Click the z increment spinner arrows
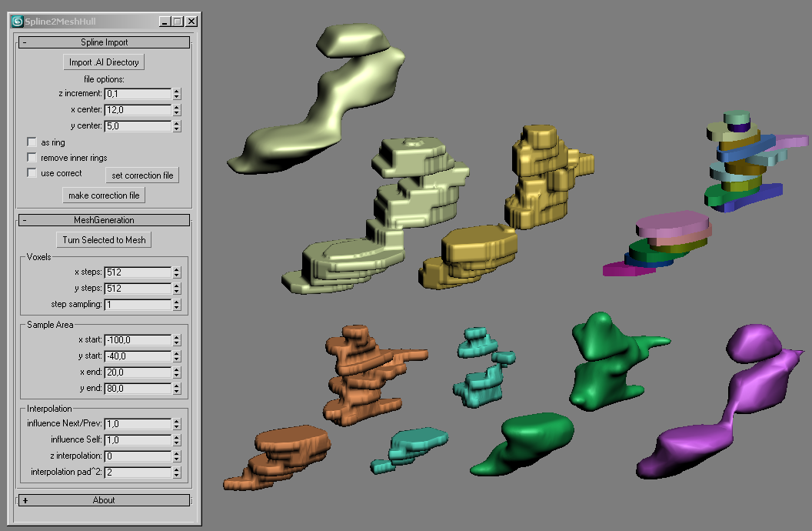The width and height of the screenshot is (812, 531). tap(177, 93)
